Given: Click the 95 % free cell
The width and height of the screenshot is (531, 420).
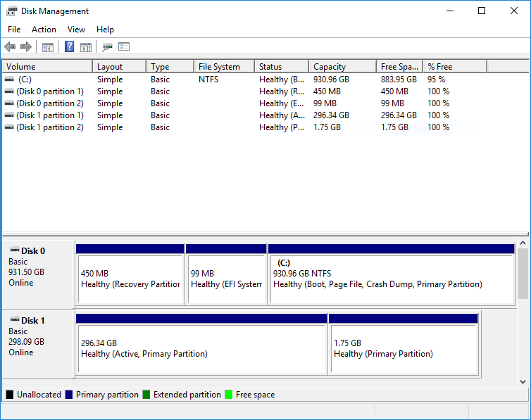Looking at the screenshot, I should (x=436, y=79).
